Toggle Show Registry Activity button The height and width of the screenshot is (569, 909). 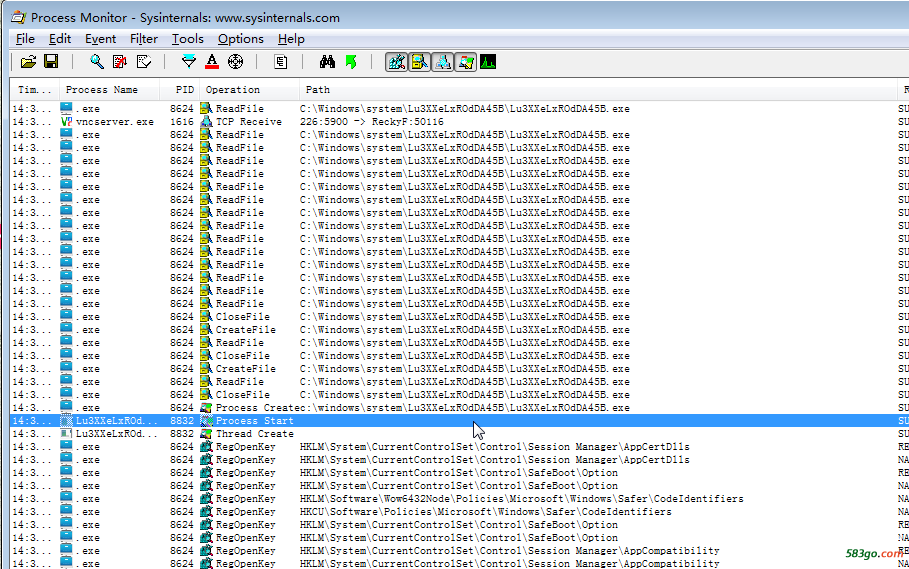[x=397, y=62]
